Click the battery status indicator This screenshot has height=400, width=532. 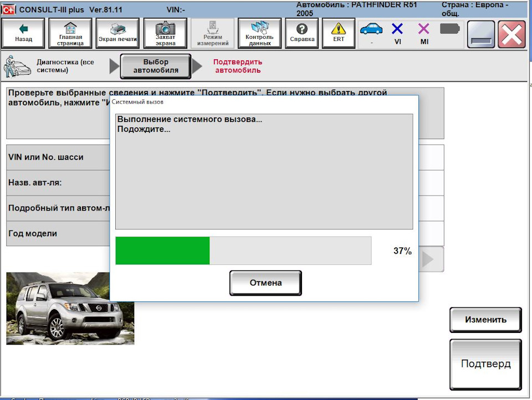tap(449, 29)
